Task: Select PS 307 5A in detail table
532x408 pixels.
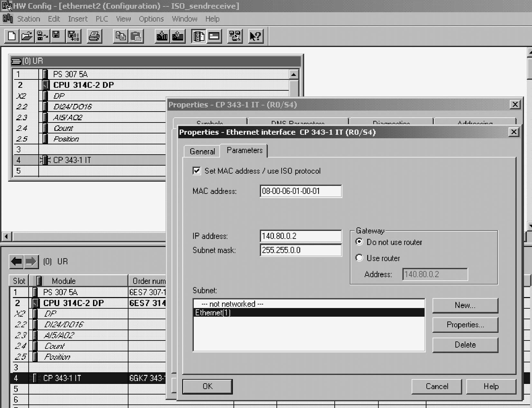Action: click(x=88, y=292)
